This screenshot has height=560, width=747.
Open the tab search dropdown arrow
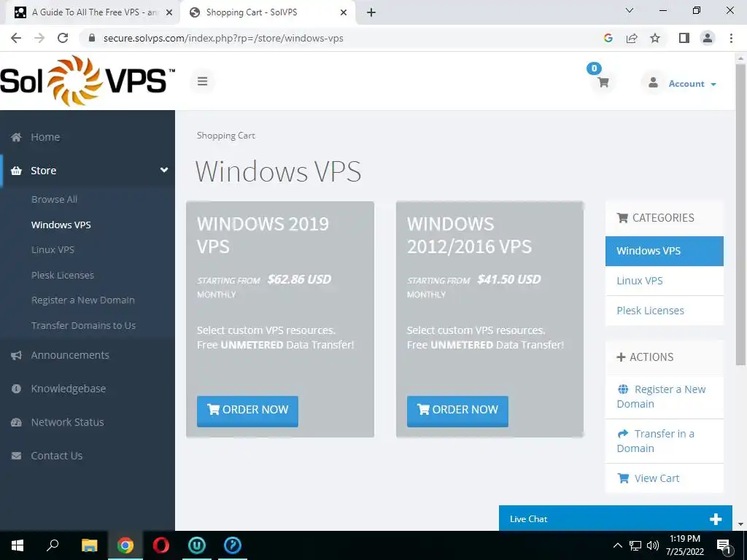(x=630, y=10)
